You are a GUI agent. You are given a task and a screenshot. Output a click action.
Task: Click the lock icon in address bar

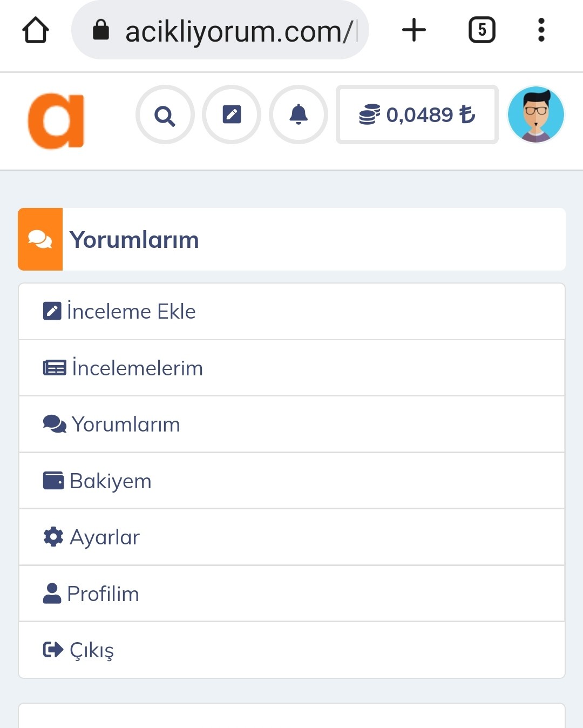coord(101,30)
